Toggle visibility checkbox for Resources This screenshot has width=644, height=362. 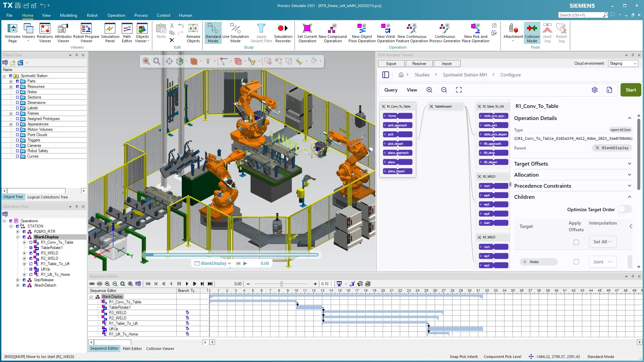click(17, 86)
